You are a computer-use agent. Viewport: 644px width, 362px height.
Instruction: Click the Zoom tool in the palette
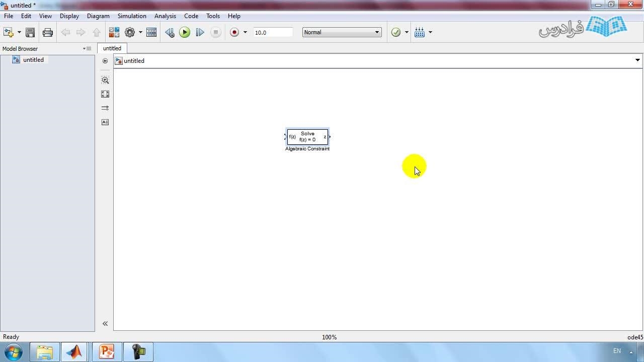pos(105,80)
